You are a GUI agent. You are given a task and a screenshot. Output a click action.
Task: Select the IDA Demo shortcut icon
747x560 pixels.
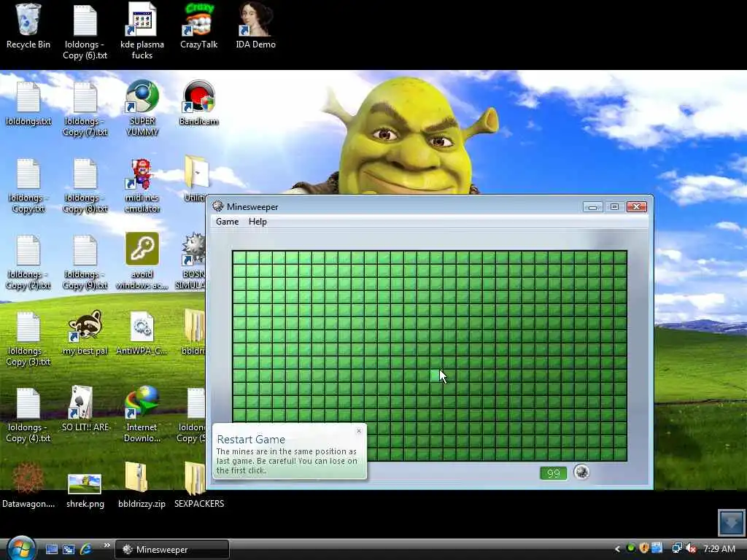pos(255,27)
